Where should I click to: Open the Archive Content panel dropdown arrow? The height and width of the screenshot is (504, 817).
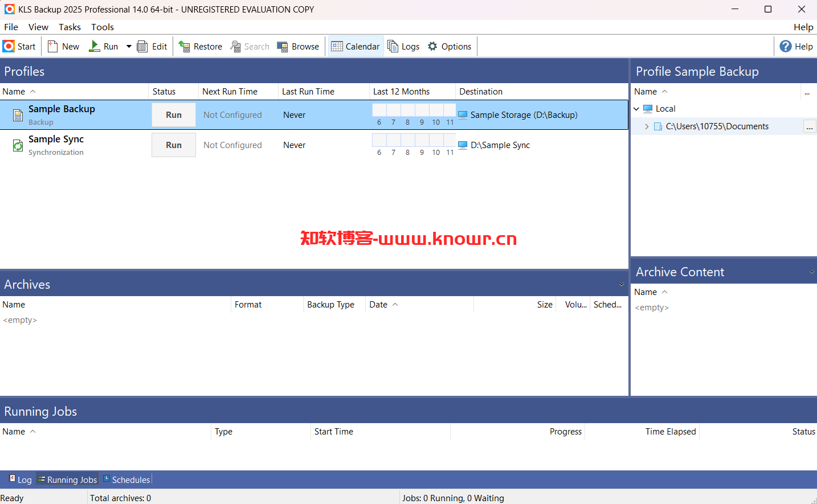click(x=812, y=272)
